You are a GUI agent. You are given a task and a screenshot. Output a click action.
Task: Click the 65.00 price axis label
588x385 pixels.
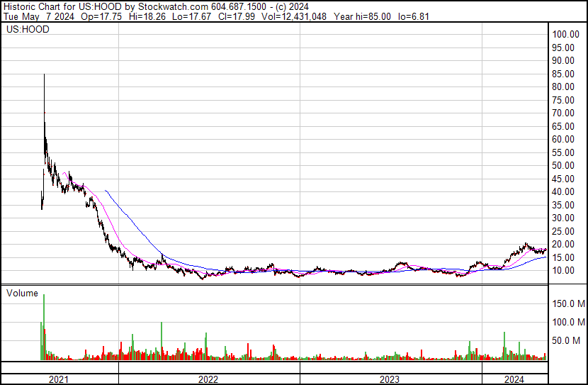[563, 126]
